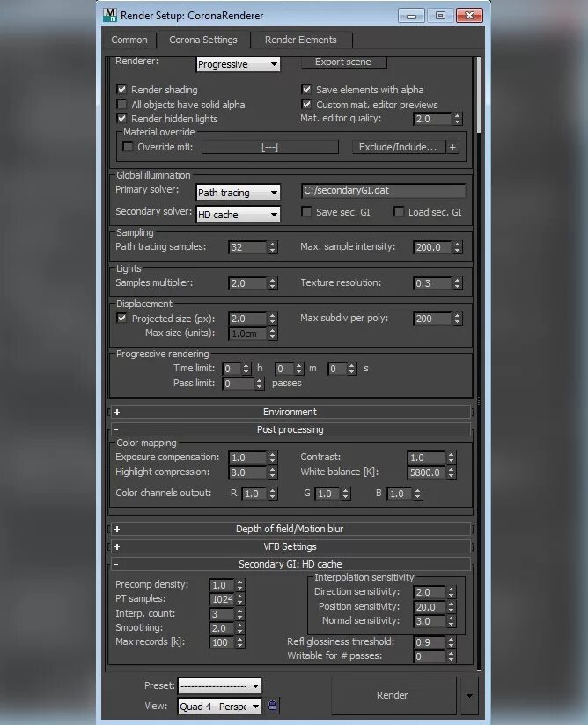Enable Load sec. GI checkbox
Viewport: 588px width, 725px height.
399,212
